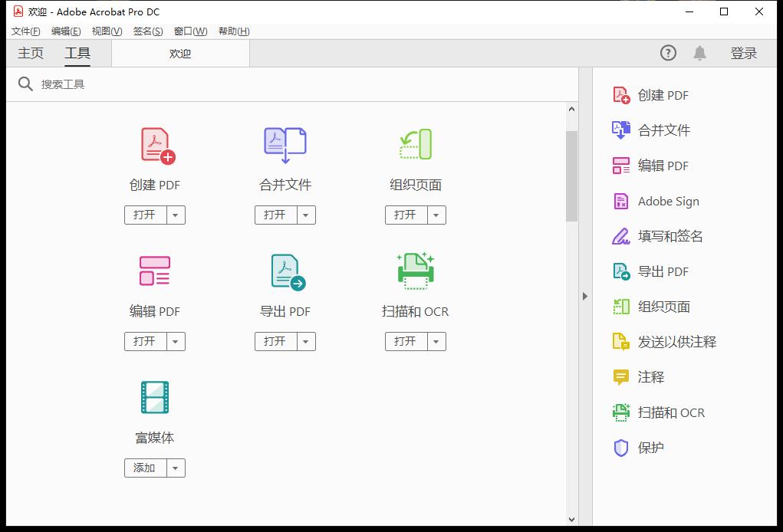Switch to the 工具 tab
This screenshot has height=532, width=783.
[77, 53]
